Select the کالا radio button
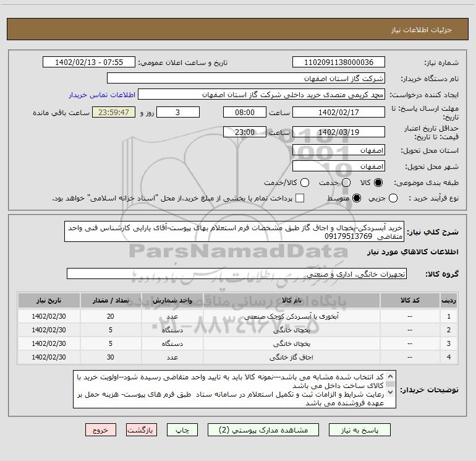Image resolution: width=476 pixels, height=461 pixels. click(x=378, y=183)
